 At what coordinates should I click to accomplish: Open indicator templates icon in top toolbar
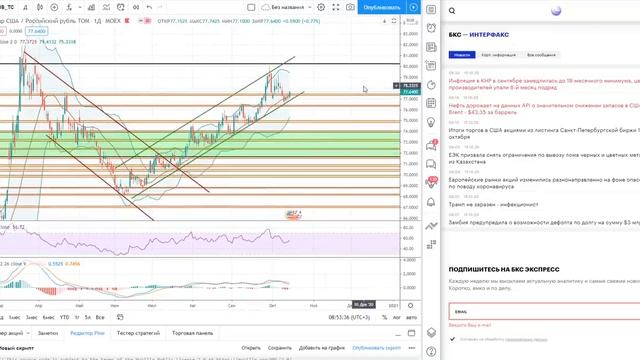pos(106,7)
